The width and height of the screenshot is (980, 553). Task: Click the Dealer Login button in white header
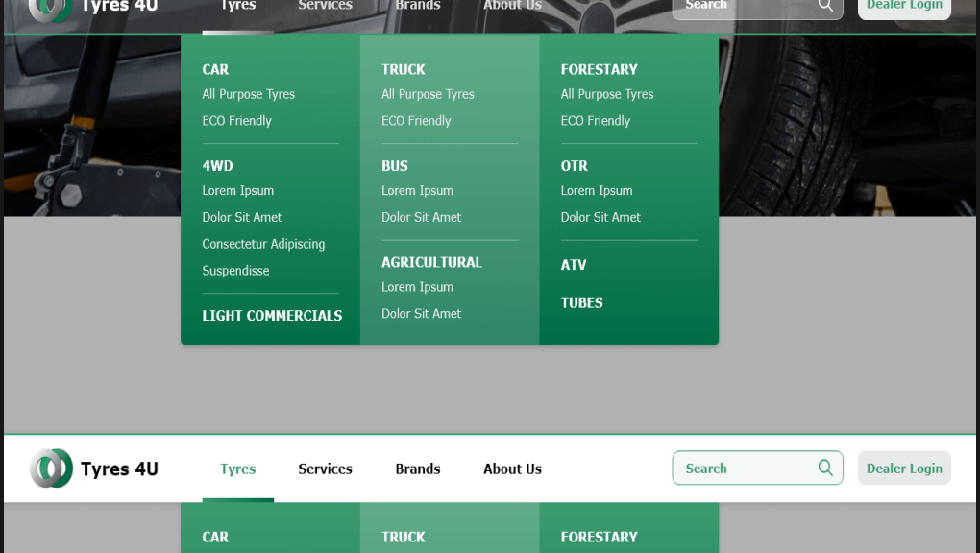[904, 468]
